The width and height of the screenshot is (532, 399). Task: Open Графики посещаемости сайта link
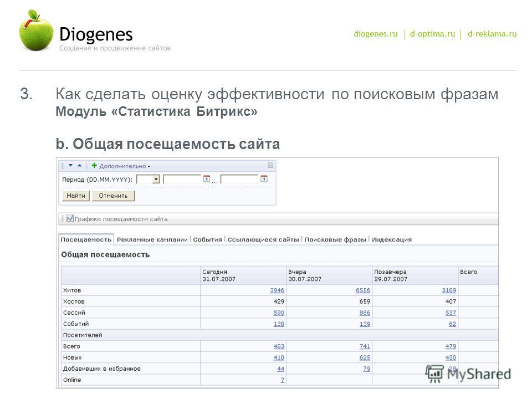[x=121, y=219]
